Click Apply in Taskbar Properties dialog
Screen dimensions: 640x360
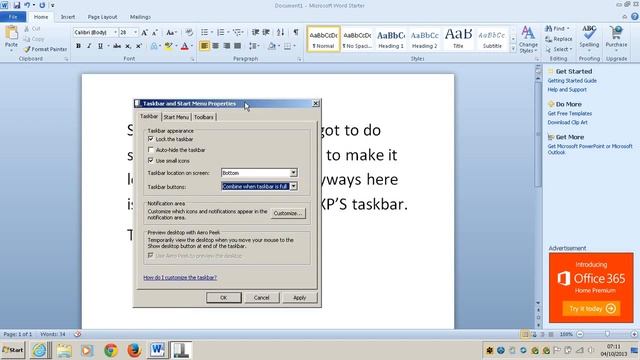300,298
